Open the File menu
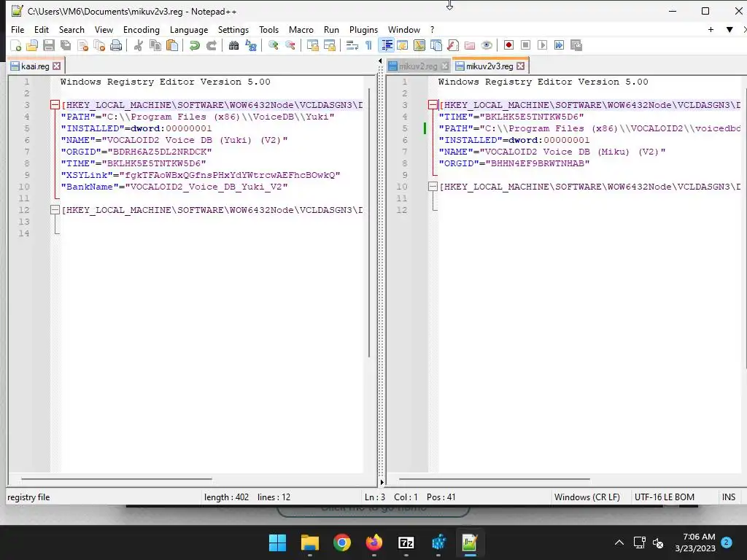747x560 pixels. click(x=18, y=29)
